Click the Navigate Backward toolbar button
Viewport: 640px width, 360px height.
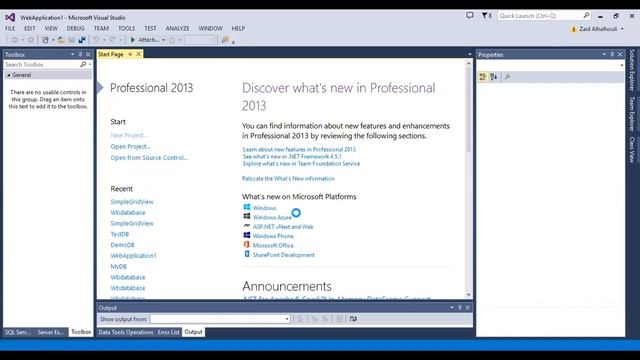pos(15,40)
